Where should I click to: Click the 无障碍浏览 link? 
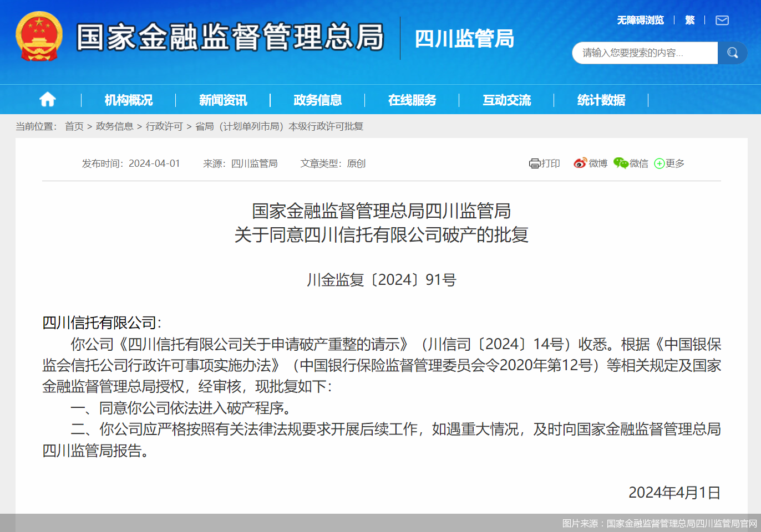[641, 21]
